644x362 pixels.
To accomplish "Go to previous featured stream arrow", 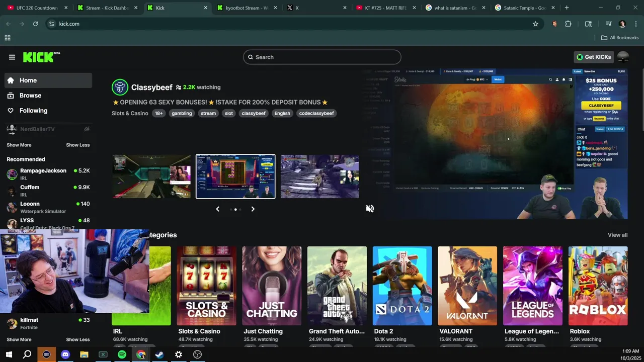I will pyautogui.click(x=218, y=209).
